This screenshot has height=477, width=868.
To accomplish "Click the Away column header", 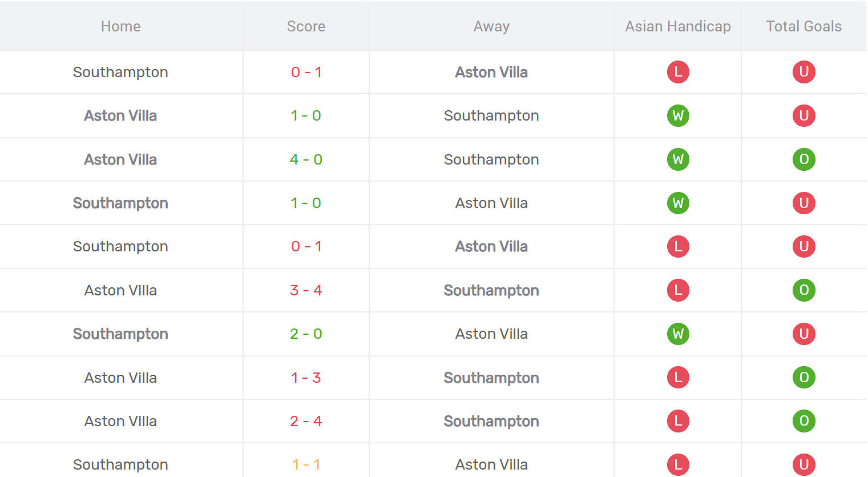I will [491, 26].
